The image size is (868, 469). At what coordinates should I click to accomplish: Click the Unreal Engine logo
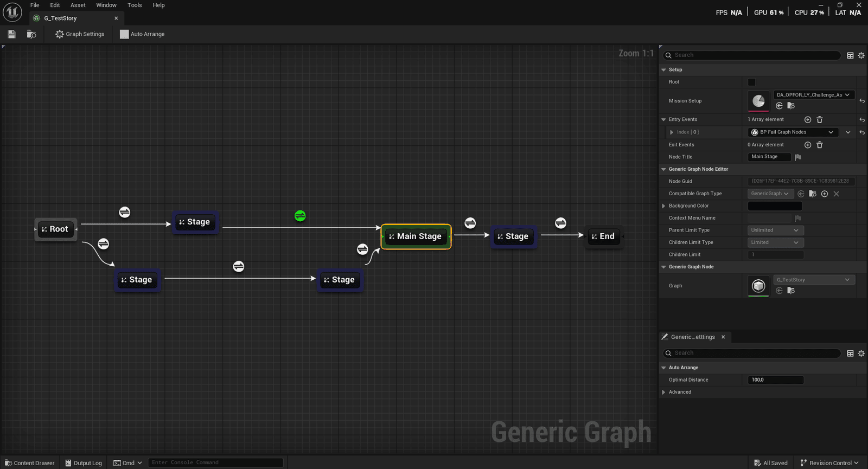12,12
